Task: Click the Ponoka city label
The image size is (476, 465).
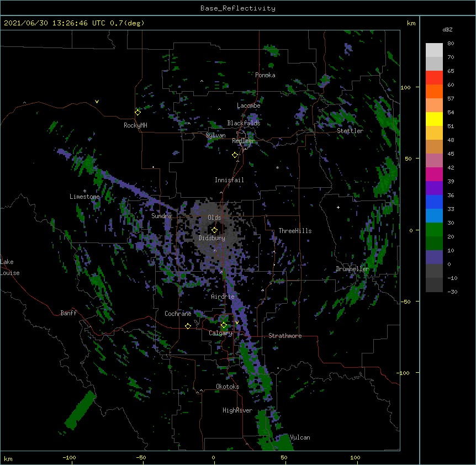Action: (265, 75)
